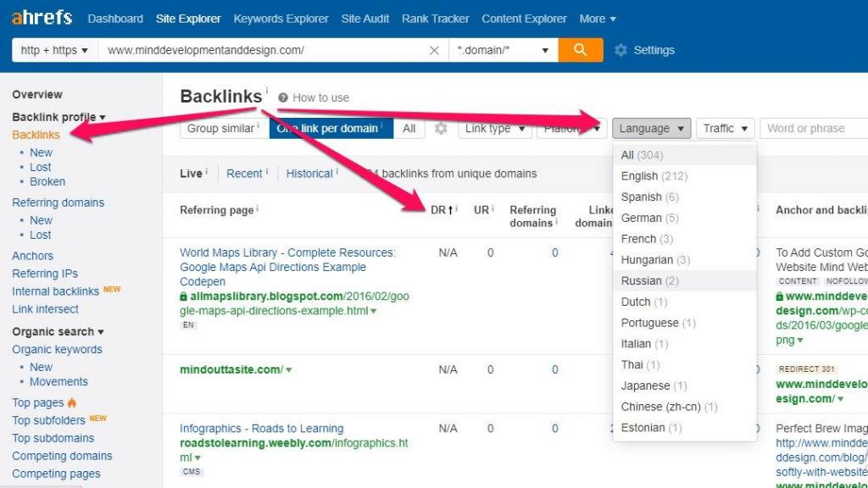Open Top subfolders in the sidebar
This screenshot has height=488, width=868.
(x=48, y=420)
